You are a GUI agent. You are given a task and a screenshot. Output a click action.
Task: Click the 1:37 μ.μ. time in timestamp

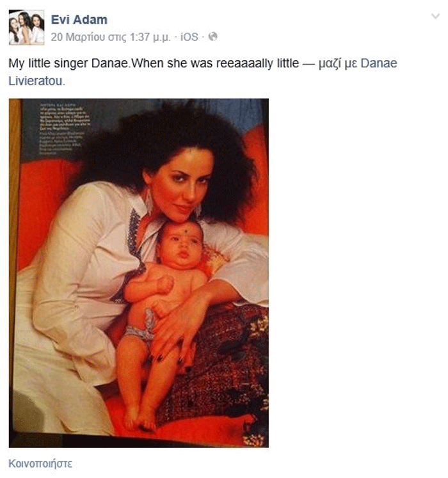150,37
